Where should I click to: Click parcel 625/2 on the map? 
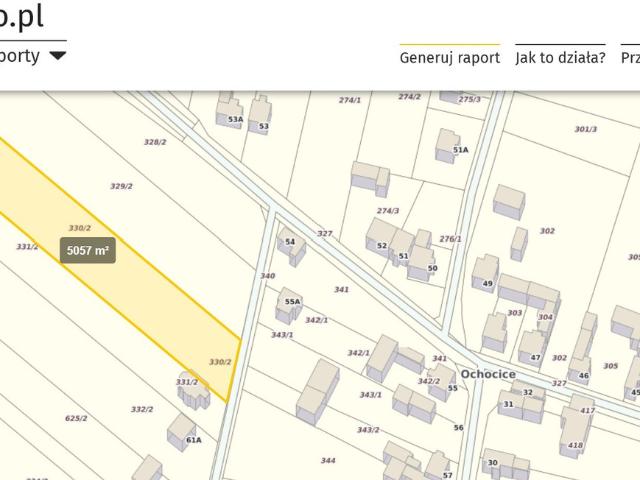[x=76, y=418]
